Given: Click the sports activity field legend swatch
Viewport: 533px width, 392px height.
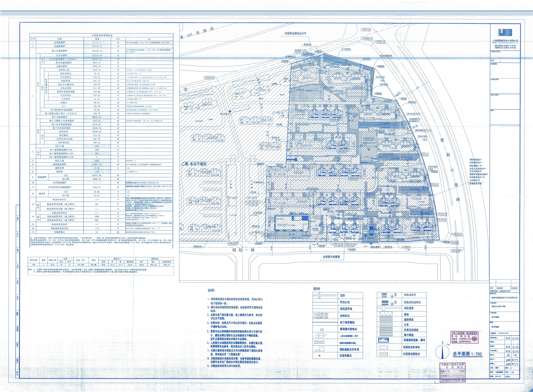Looking at the screenshot, I should tap(386, 329).
